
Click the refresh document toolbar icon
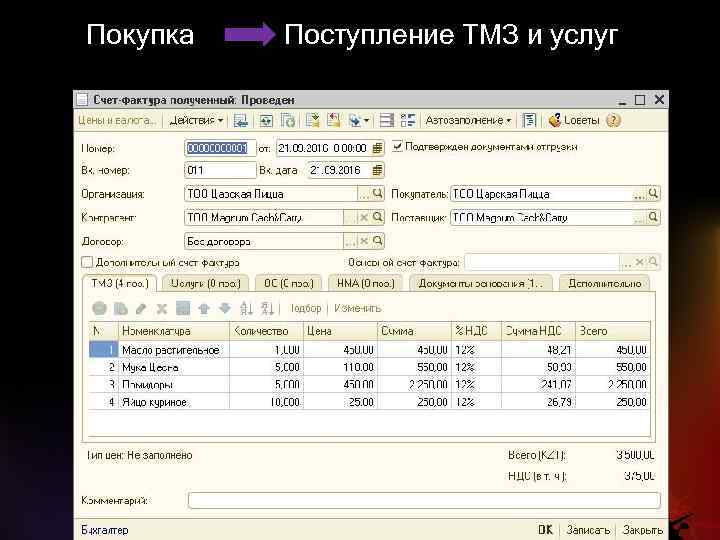(288, 120)
